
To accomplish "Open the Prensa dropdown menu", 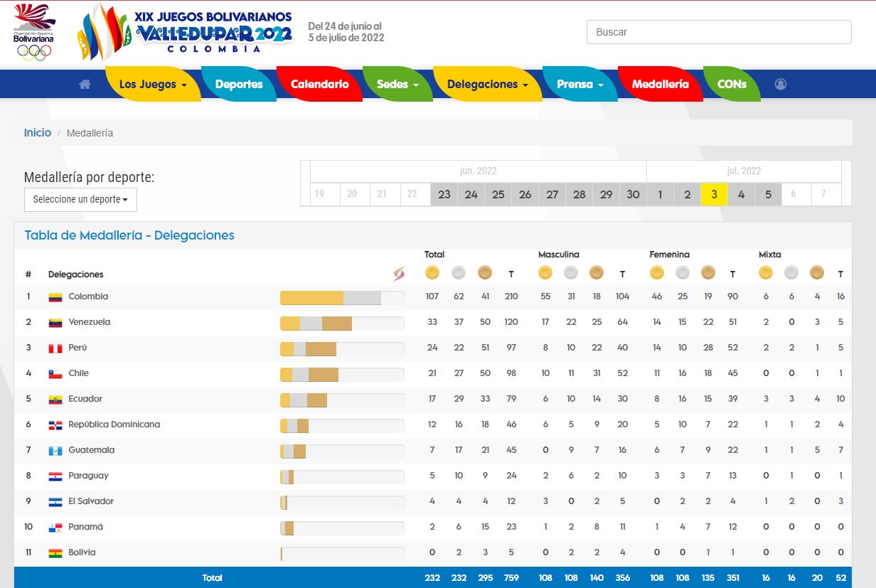I will click(x=579, y=84).
